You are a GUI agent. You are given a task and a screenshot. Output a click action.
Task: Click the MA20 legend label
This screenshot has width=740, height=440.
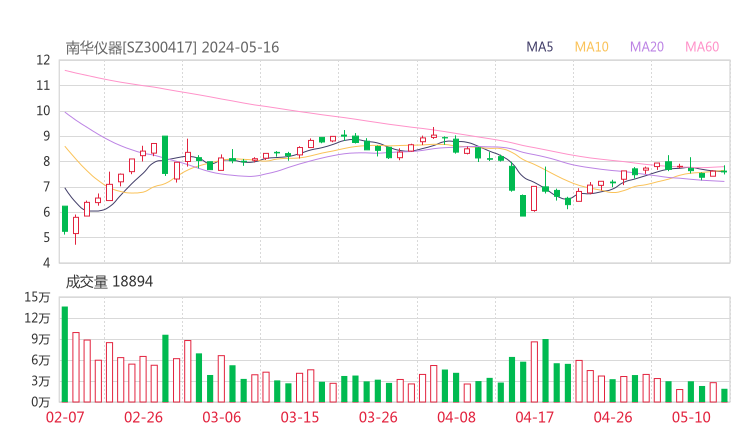(647, 47)
